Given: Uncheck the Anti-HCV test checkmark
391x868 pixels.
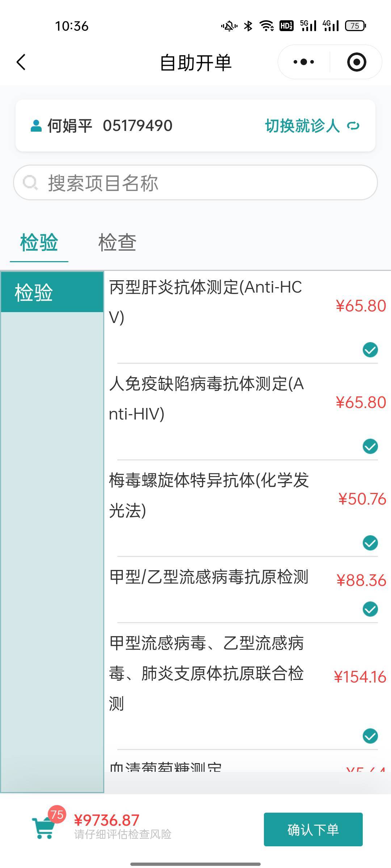Looking at the screenshot, I should (370, 350).
